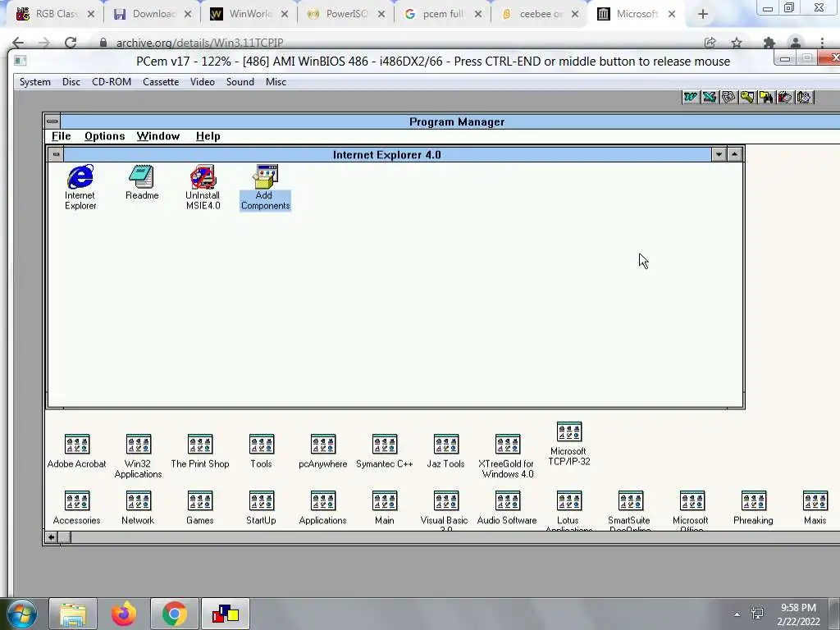The height and width of the screenshot is (630, 840).
Task: Click the yellow folder Office toolbar icon
Action: tap(766, 97)
